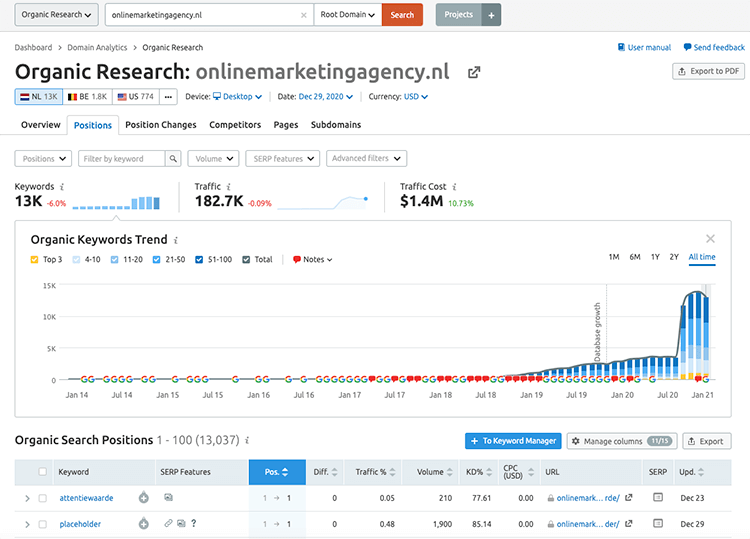Screen dimensions: 750x539
Task: Open attentiewaarde URL external link icon
Action: click(629, 498)
